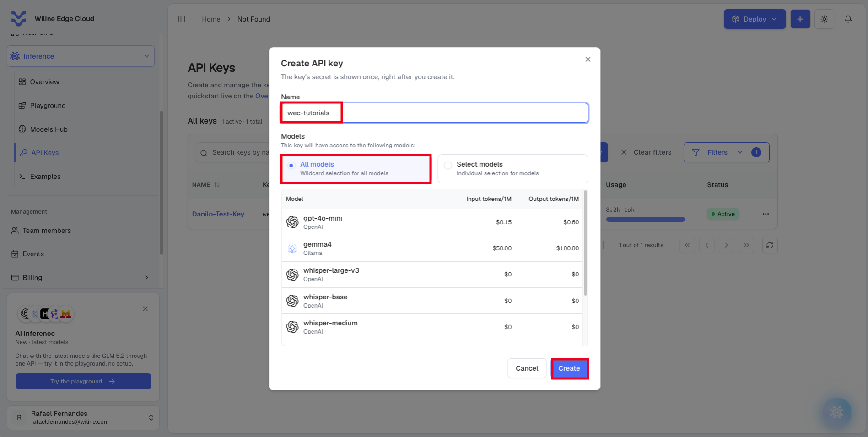Viewport: 868px width, 437px height.
Task: Open Team members in the sidebar
Action: [47, 231]
